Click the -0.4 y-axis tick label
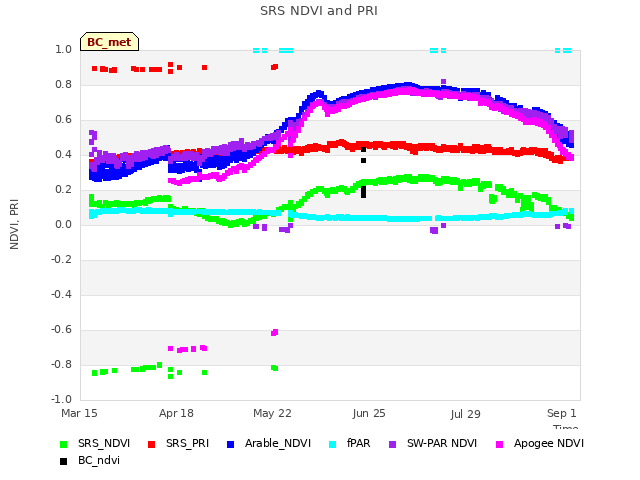Screen dimensions: 640x480 tap(61, 295)
